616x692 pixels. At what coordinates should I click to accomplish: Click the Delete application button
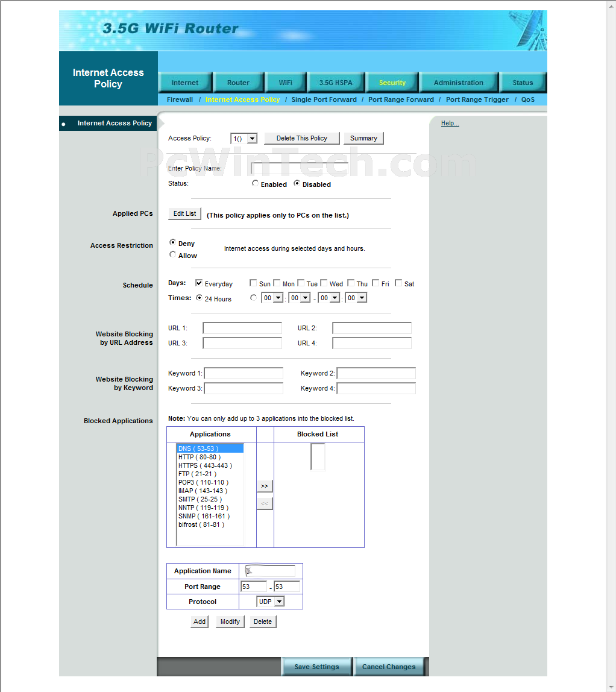263,621
